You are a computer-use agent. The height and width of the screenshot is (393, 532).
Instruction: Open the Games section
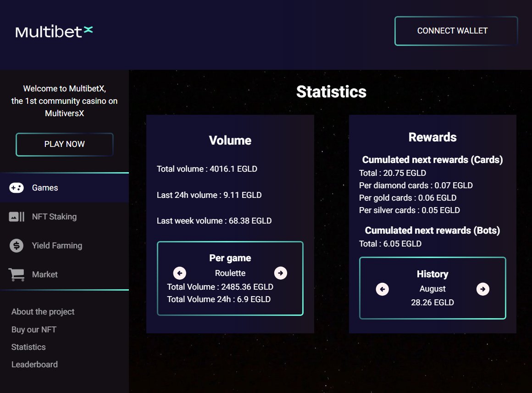click(x=44, y=188)
